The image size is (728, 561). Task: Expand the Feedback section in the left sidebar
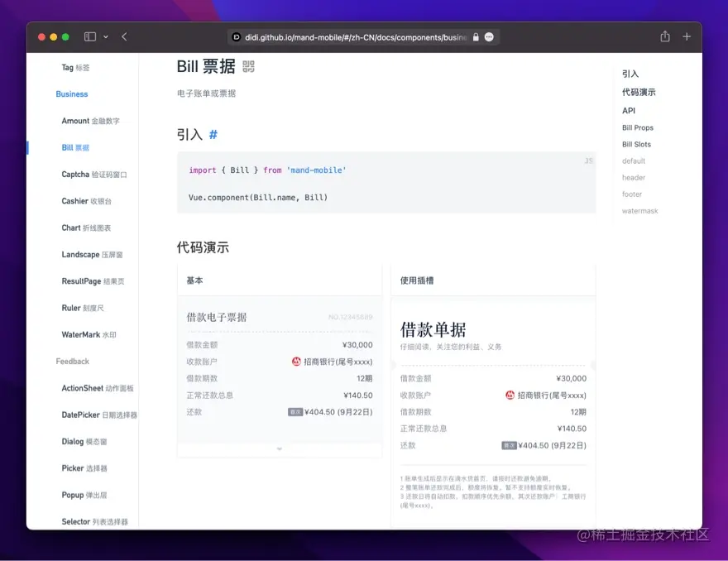pyautogui.click(x=72, y=361)
